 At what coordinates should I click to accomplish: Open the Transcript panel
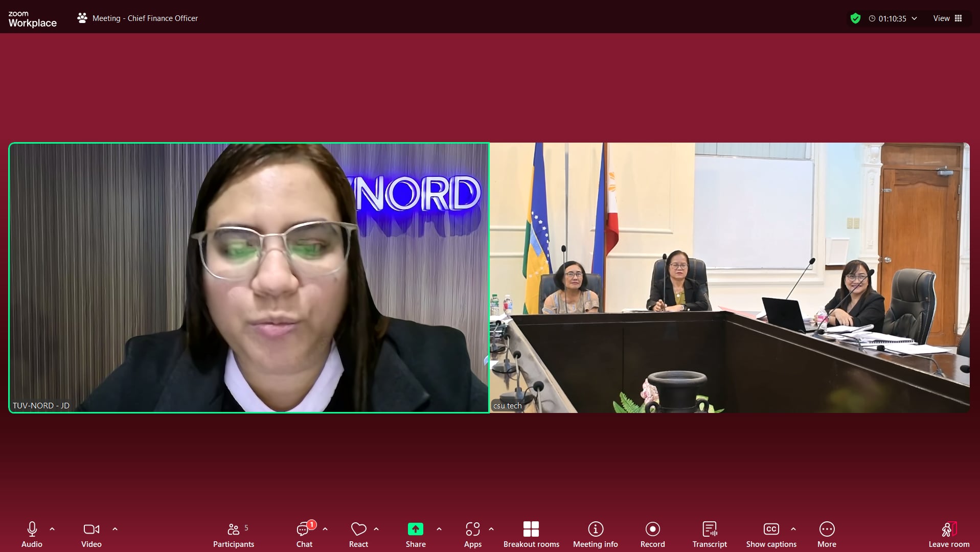tap(710, 534)
